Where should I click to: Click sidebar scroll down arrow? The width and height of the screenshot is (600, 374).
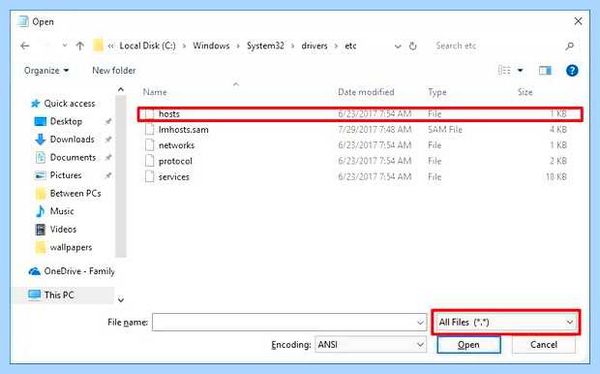121,300
